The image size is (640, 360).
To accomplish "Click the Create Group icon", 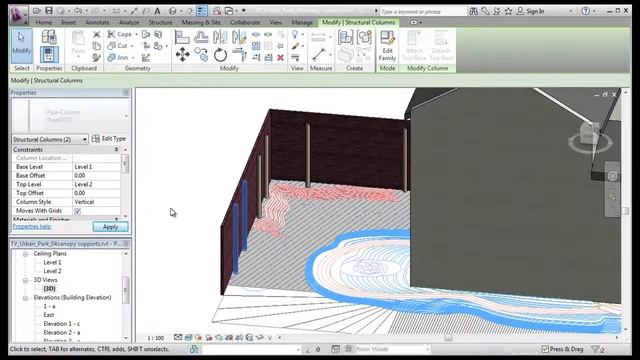I will (364, 37).
